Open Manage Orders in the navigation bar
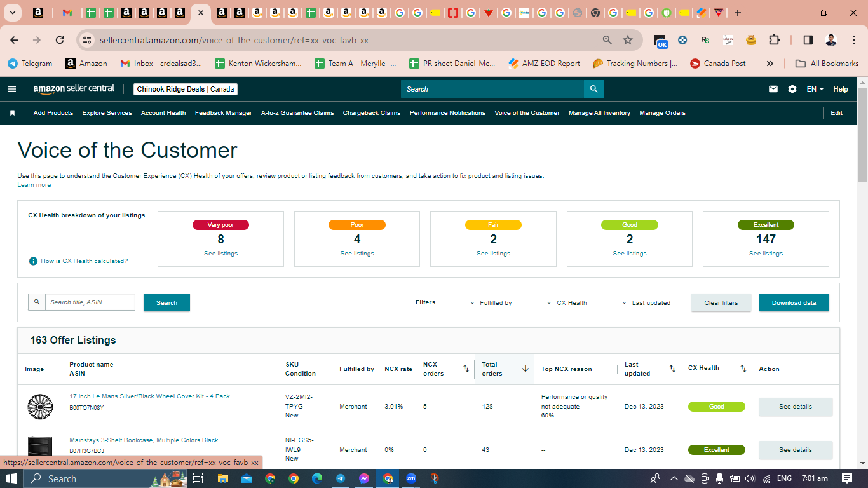868x488 pixels. coord(663,113)
